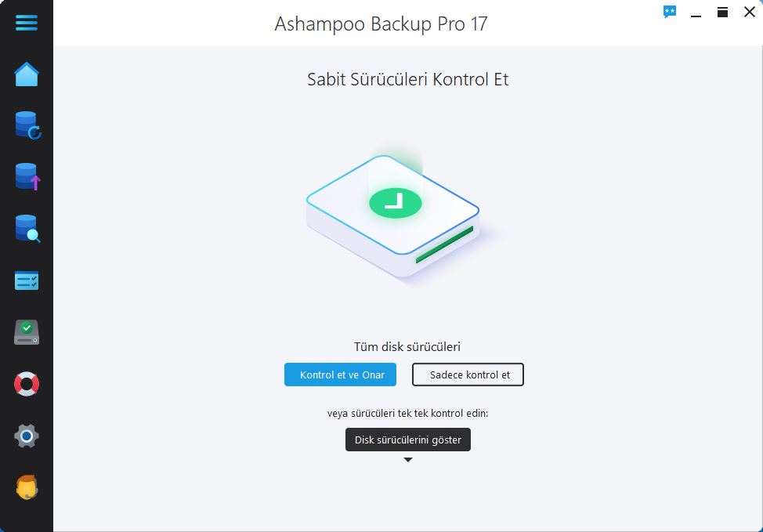
Task: Click the 'Sadece kontrol et' button
Action: (468, 375)
